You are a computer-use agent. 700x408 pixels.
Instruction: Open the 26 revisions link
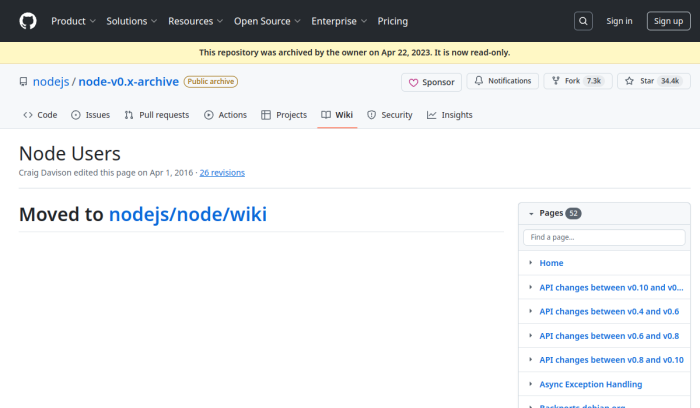click(x=222, y=173)
